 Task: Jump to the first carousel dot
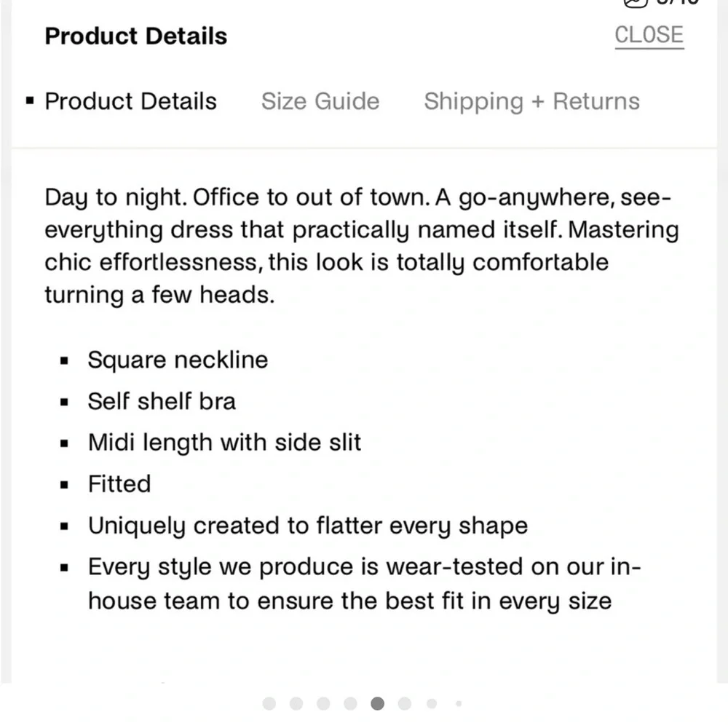269,703
